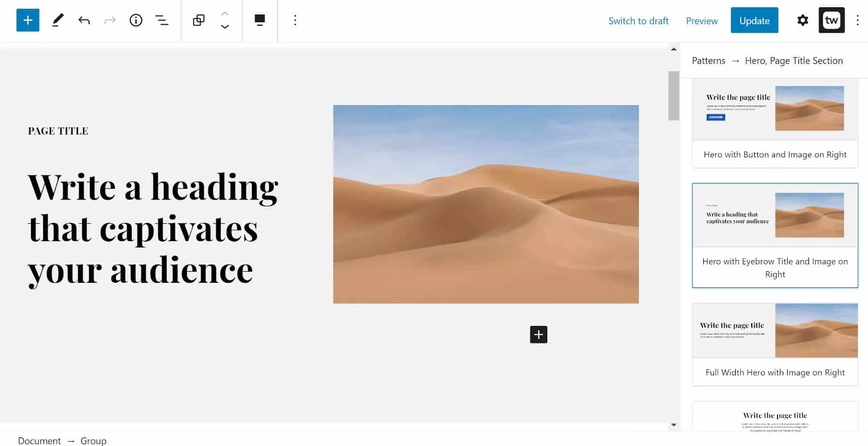Open block options three-dot menu
The width and height of the screenshot is (868, 446).
click(x=295, y=20)
